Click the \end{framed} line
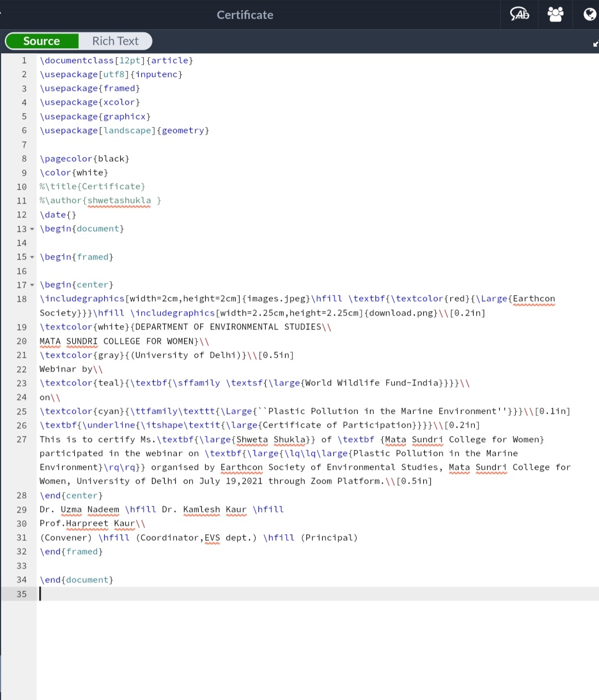Image resolution: width=599 pixels, height=700 pixels. click(71, 551)
